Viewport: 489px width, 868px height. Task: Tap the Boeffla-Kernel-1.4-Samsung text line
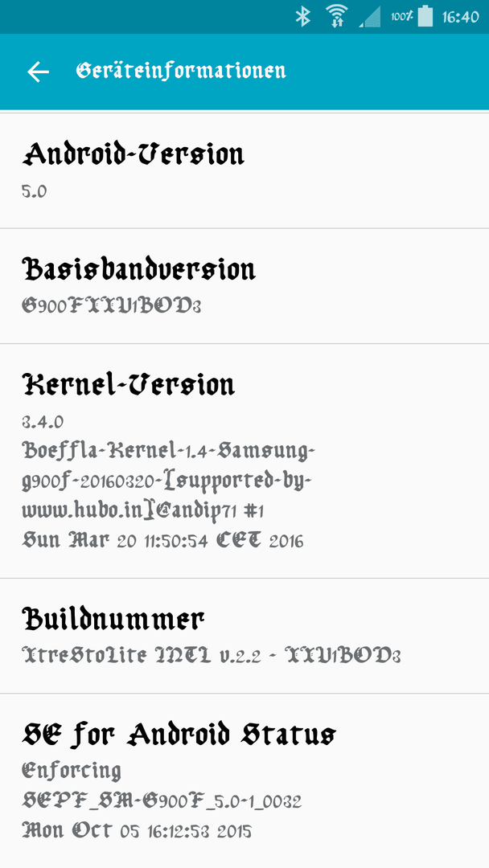[168, 451]
